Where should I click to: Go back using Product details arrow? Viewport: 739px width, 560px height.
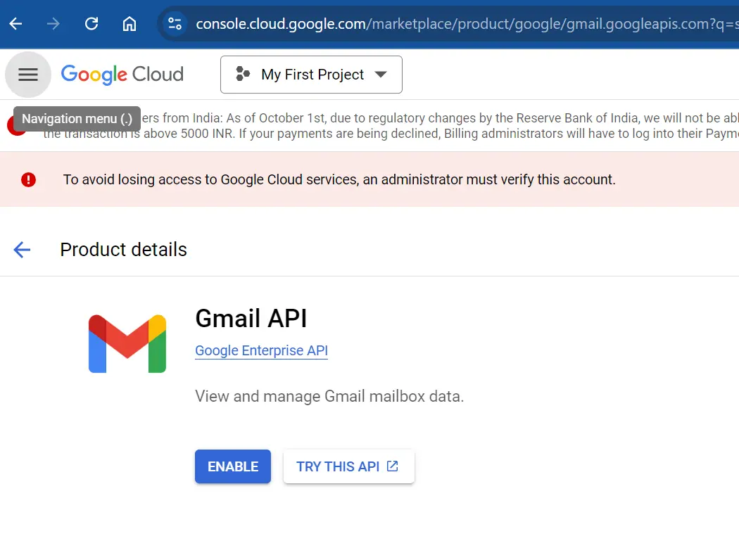click(22, 250)
